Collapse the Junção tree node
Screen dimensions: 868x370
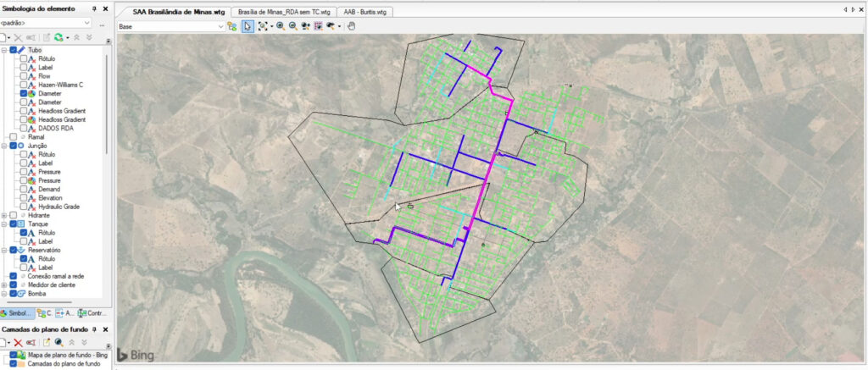pos(4,146)
